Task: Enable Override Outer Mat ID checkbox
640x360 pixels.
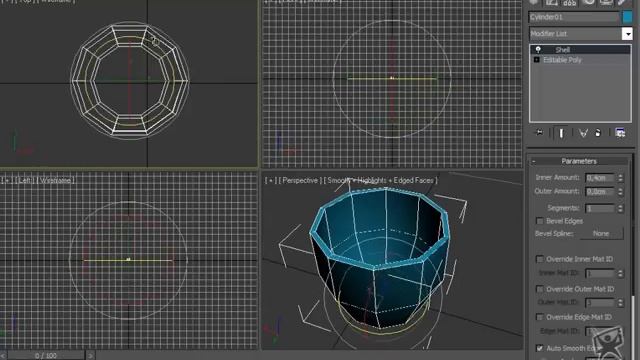Action: (540, 289)
